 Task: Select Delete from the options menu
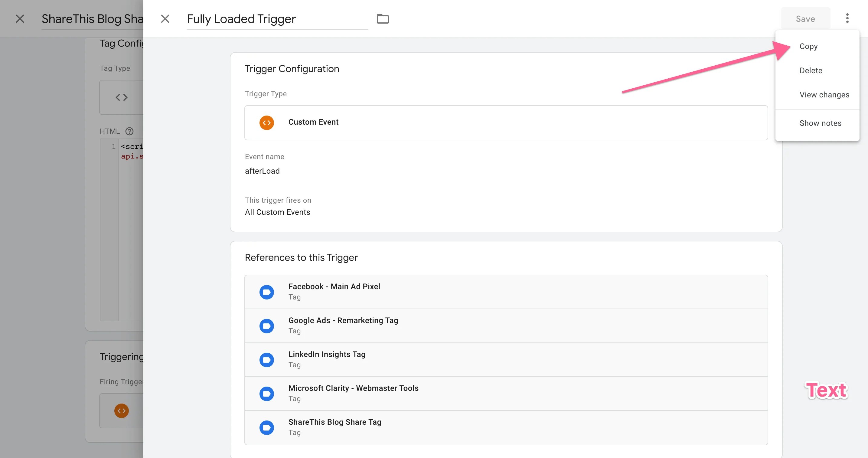[811, 70]
